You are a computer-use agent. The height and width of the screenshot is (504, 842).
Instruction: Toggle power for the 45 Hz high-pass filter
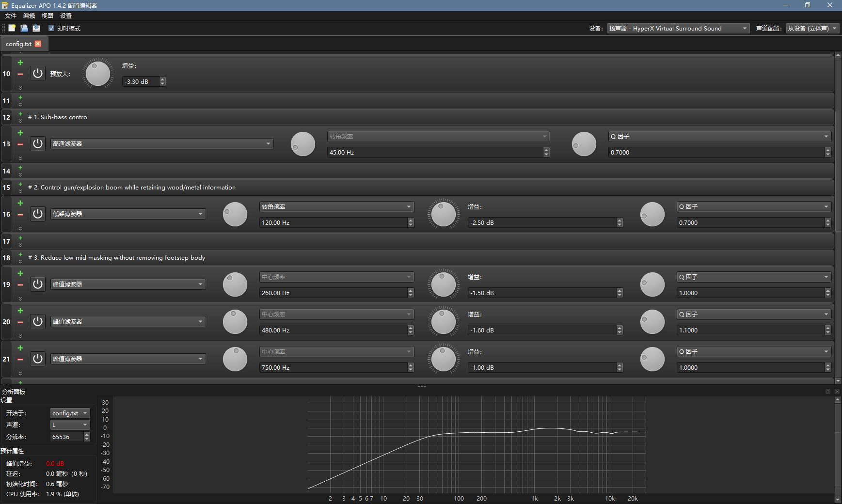(38, 144)
